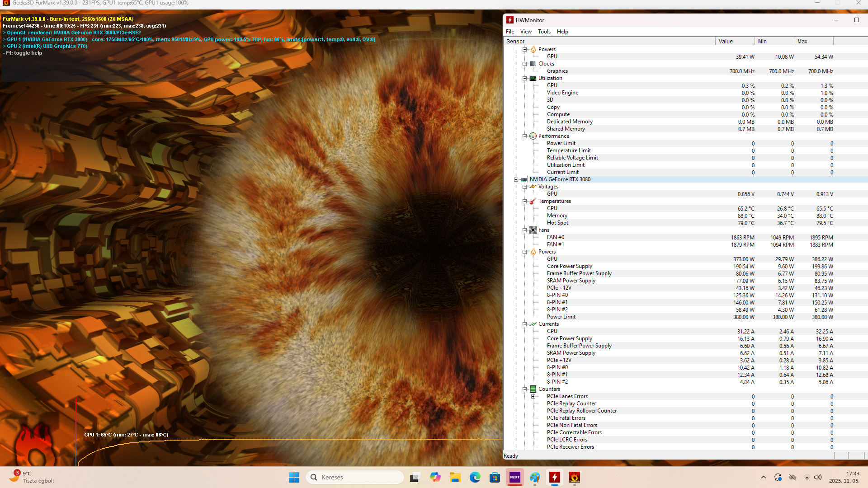This screenshot has width=868, height=488.
Task: Collapse the Currents section
Action: click(x=524, y=324)
